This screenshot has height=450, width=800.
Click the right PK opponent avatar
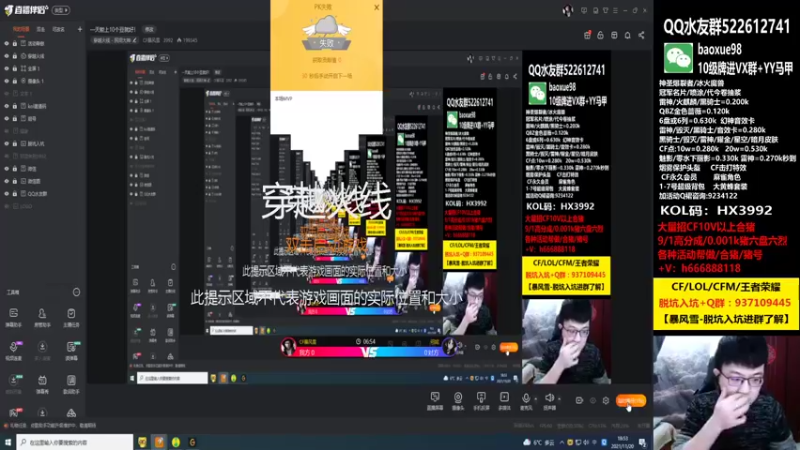click(449, 346)
